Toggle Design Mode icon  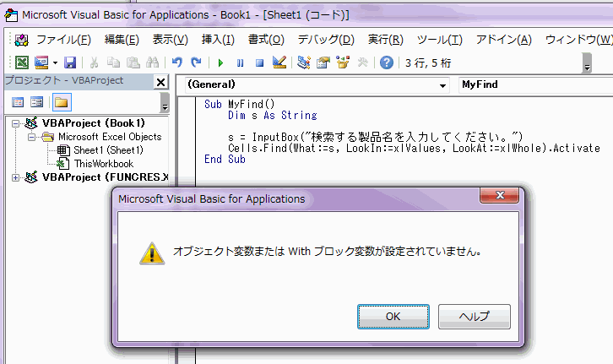tap(279, 62)
